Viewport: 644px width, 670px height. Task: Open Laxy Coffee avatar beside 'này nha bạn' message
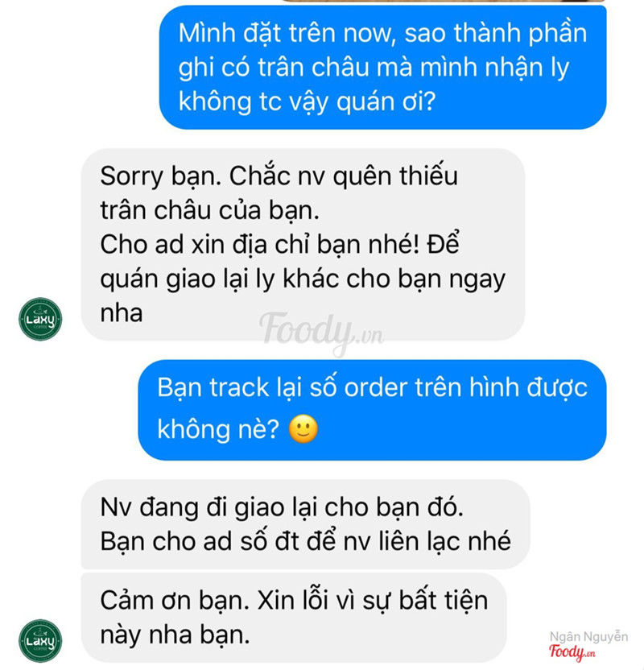(x=40, y=640)
